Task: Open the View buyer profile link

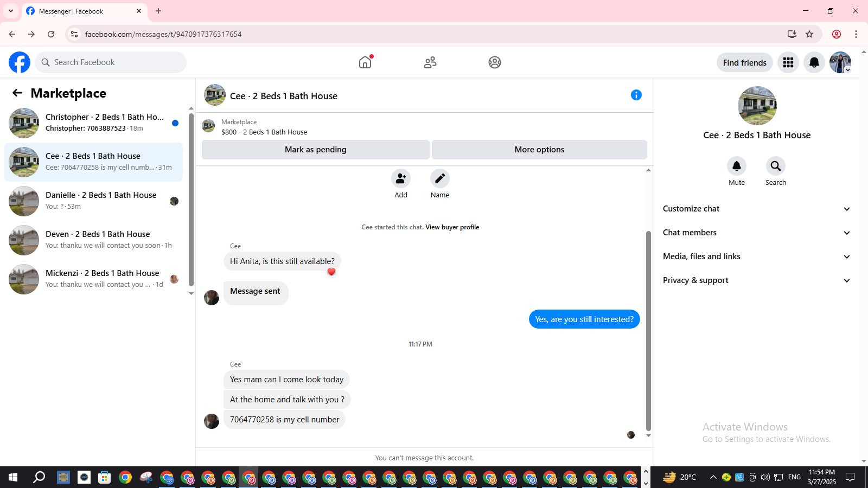Action: pyautogui.click(x=452, y=227)
